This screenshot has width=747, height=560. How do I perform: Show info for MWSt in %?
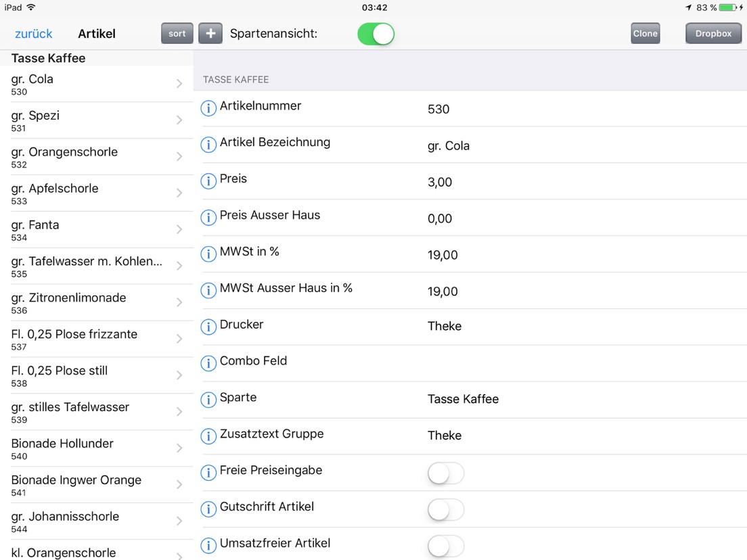[x=208, y=254]
